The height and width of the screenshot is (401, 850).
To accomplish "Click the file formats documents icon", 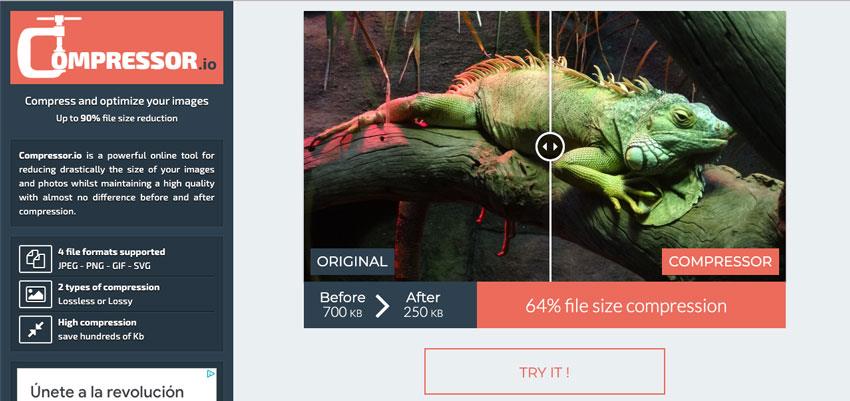I will tap(36, 259).
